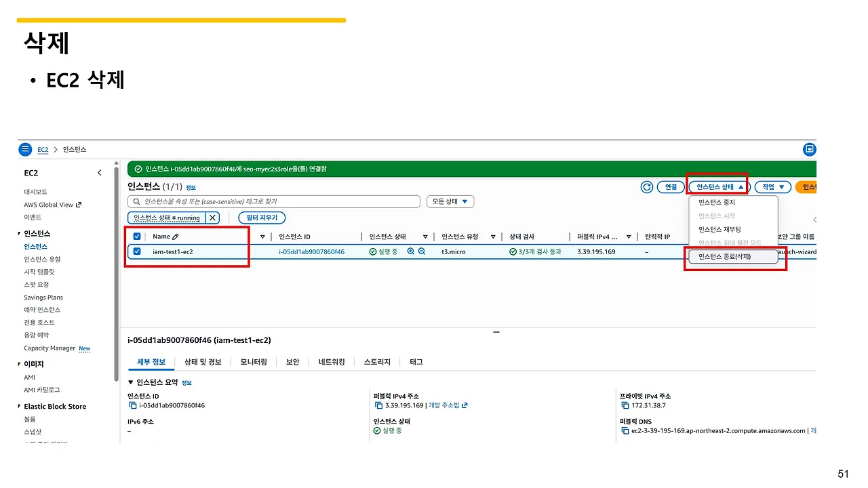Open the 모든 상태 filter dropdown
868x488 pixels.
click(x=450, y=201)
